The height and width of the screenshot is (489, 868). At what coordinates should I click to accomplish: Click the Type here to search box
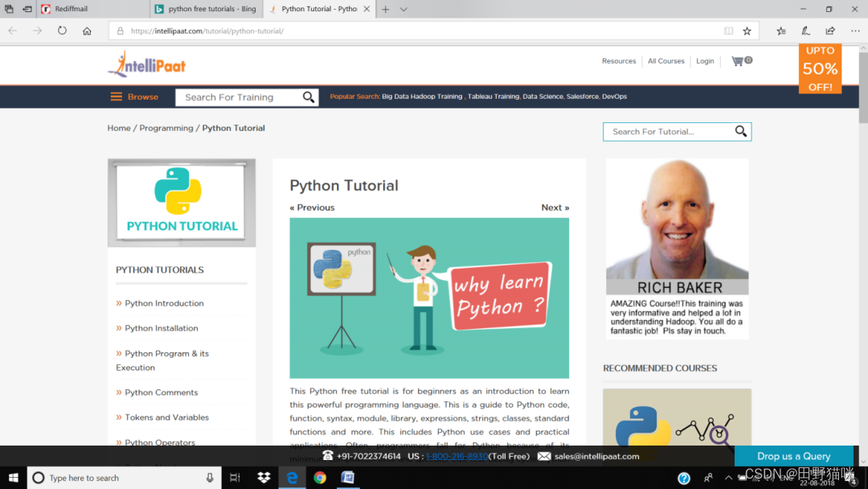(x=124, y=478)
